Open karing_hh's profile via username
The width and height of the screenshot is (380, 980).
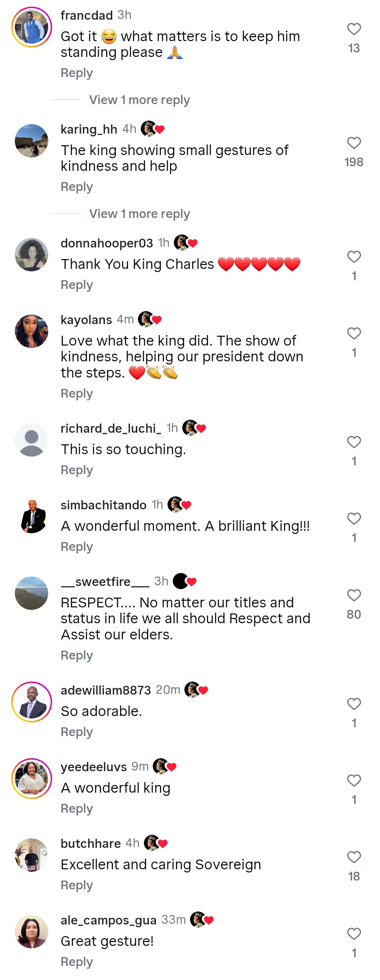point(89,129)
